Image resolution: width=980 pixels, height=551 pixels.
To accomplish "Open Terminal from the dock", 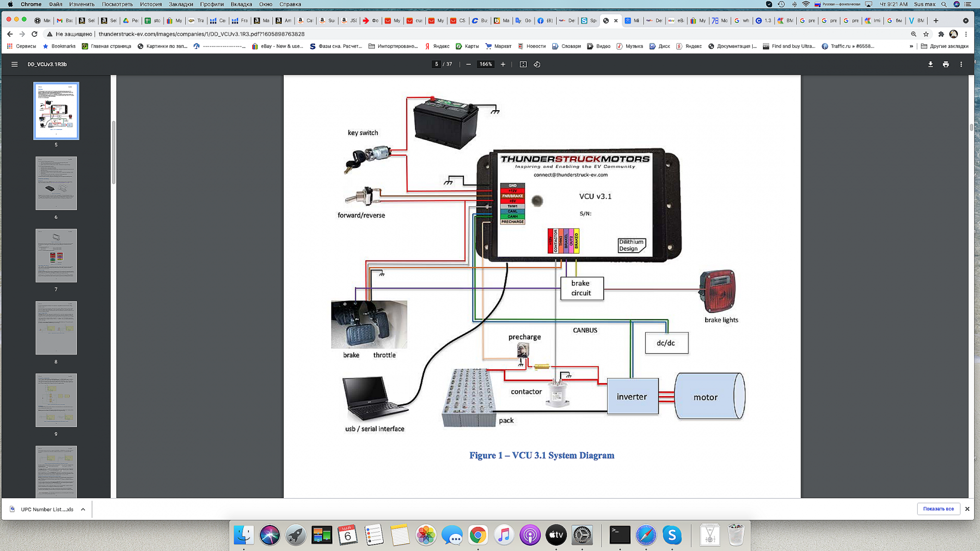I will coord(620,535).
